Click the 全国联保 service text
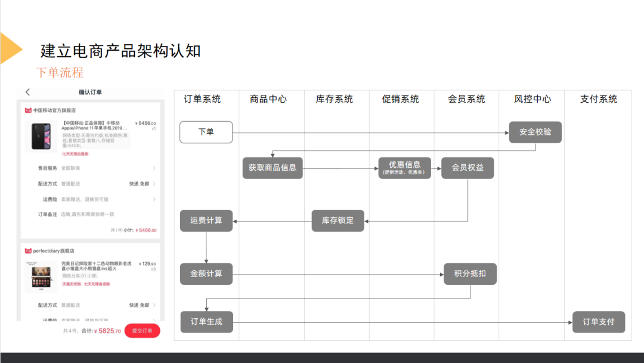Screen dimensions: 644x363 click(70, 168)
